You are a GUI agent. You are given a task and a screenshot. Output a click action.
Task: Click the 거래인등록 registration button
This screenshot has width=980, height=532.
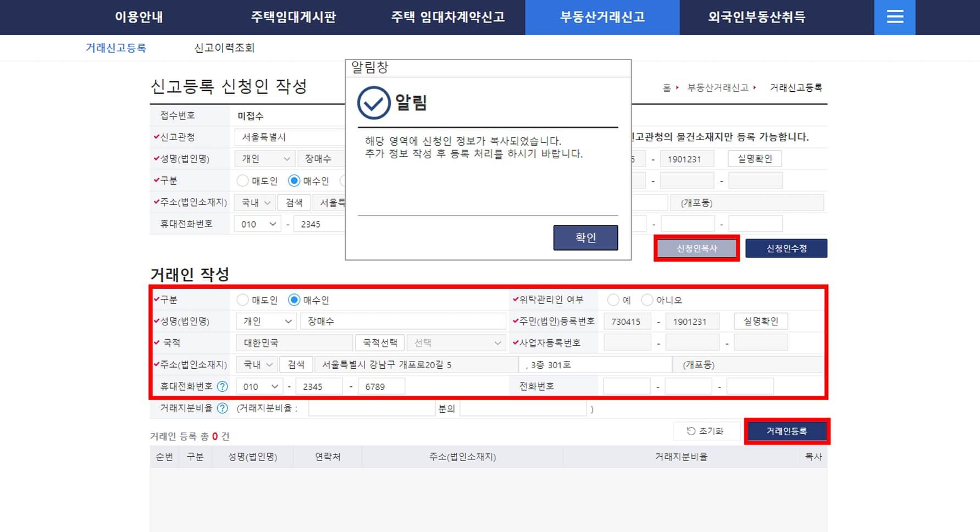787,431
